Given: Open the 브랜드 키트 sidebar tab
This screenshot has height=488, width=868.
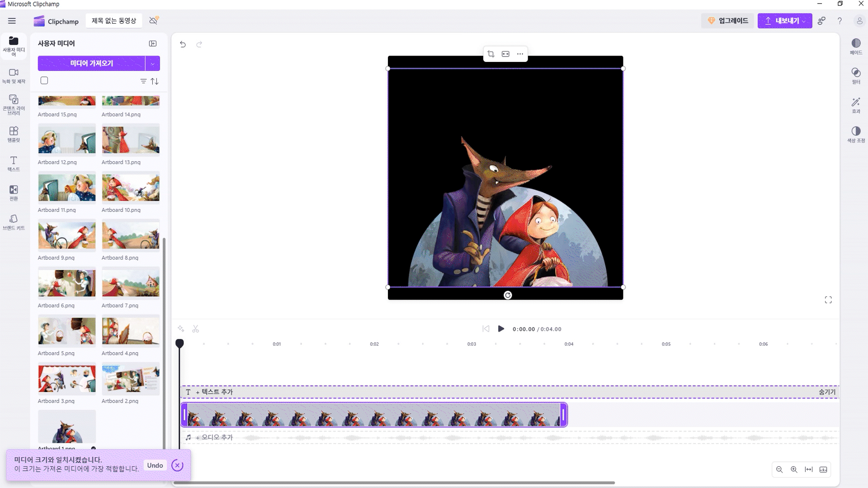Looking at the screenshot, I should [x=14, y=222].
